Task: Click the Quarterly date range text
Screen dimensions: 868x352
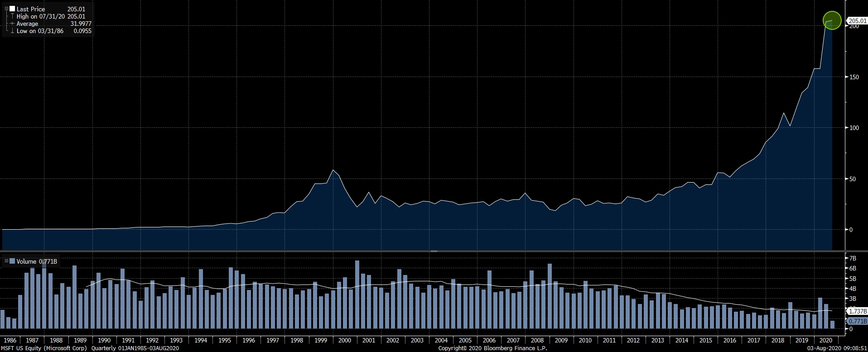Action: (135, 348)
